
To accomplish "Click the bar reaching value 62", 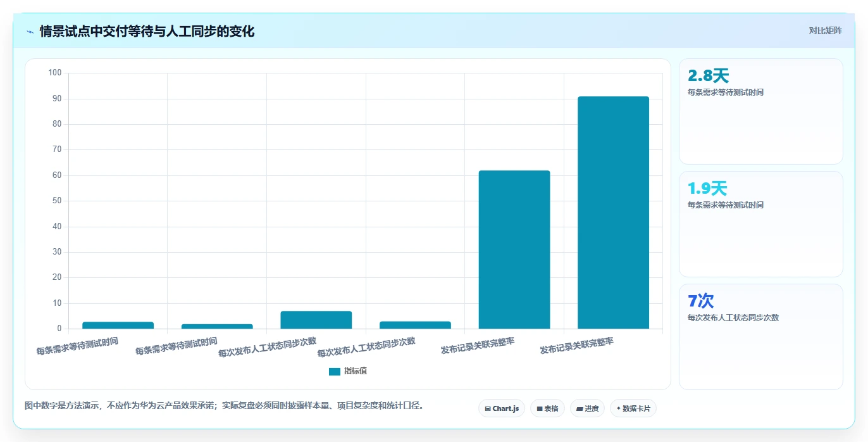I will pyautogui.click(x=514, y=249).
